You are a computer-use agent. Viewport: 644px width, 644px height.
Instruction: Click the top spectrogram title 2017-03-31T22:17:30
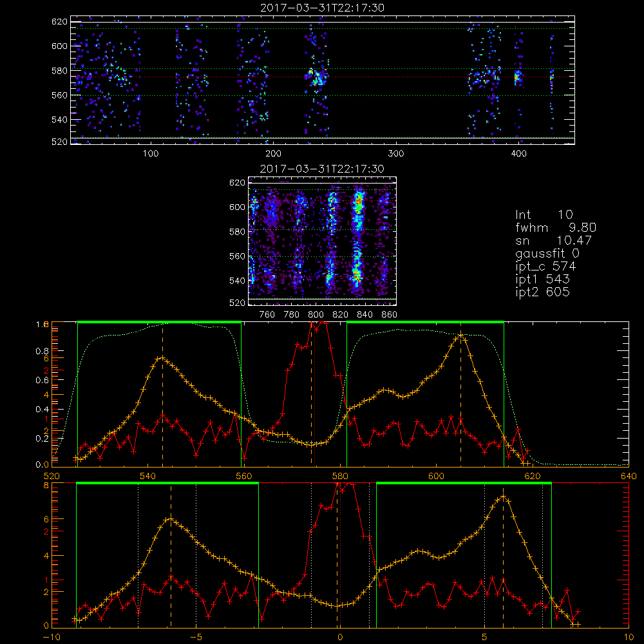pyautogui.click(x=322, y=8)
